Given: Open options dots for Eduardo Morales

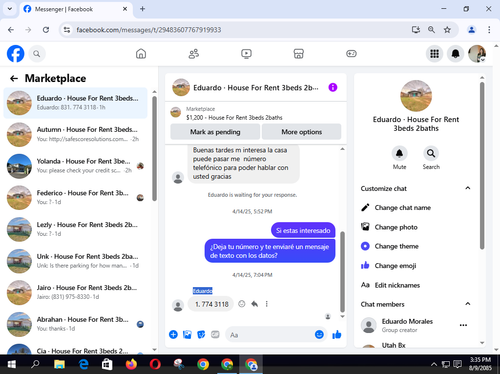Looking at the screenshot, I should [463, 325].
